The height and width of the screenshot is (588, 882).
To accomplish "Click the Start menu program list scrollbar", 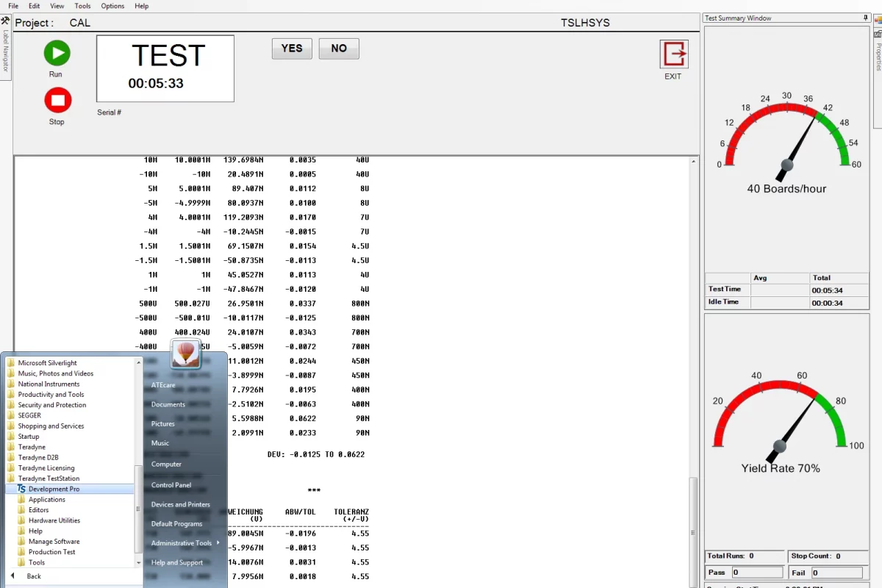I will click(x=138, y=507).
